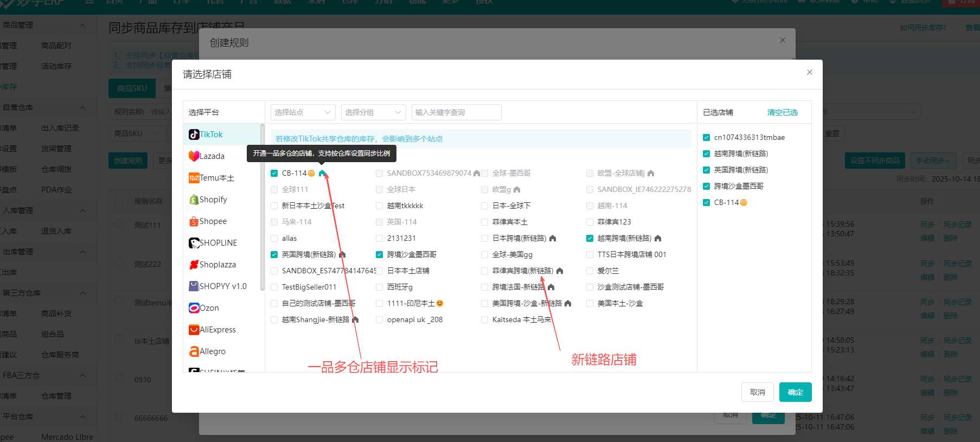Click 同步记录 link in 测试111 row
The image size is (980, 442).
pos(958,225)
